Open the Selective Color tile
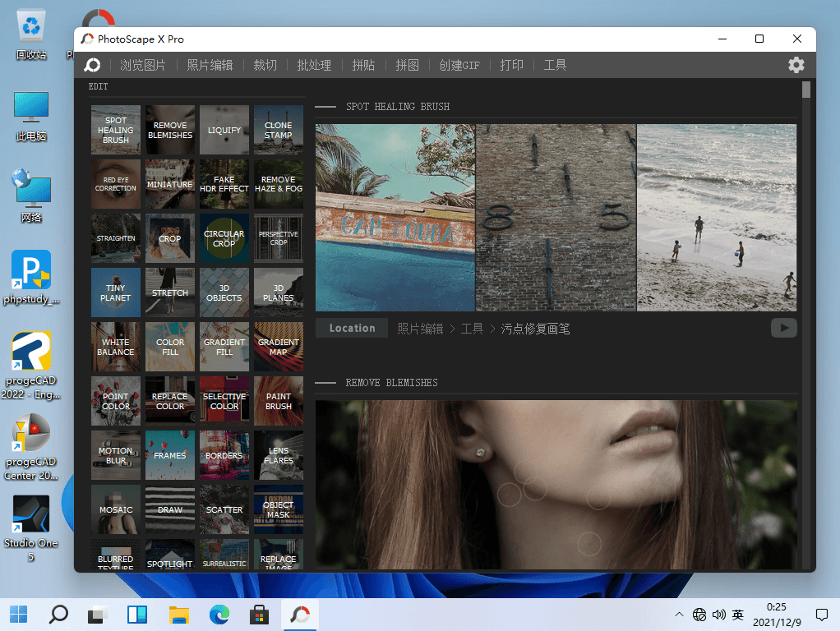The height and width of the screenshot is (631, 840). 224,401
